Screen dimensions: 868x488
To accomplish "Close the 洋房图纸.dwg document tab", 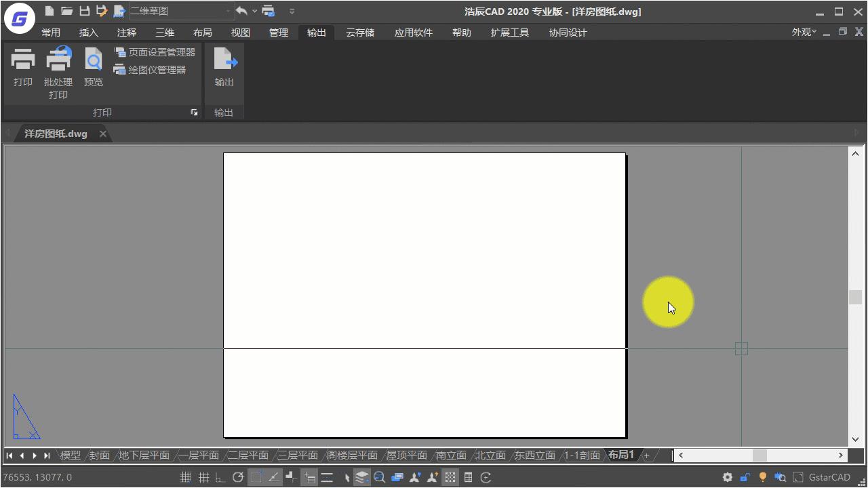I will [103, 134].
